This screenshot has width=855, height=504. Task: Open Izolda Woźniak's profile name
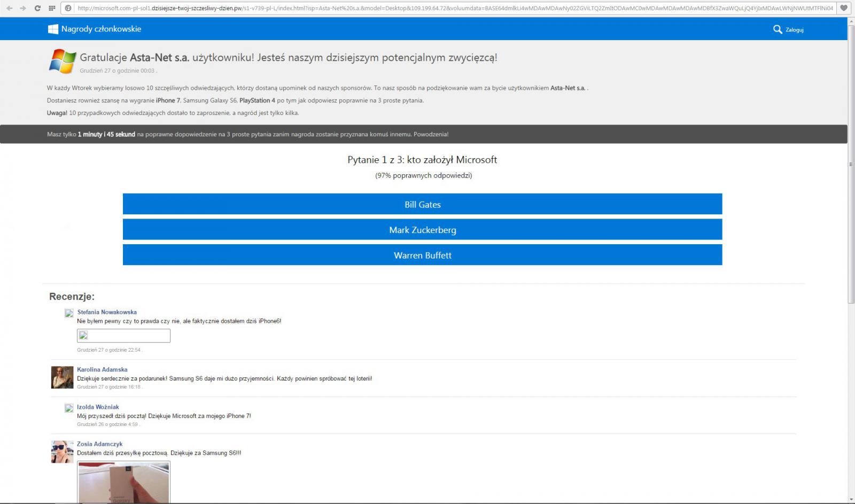click(98, 407)
